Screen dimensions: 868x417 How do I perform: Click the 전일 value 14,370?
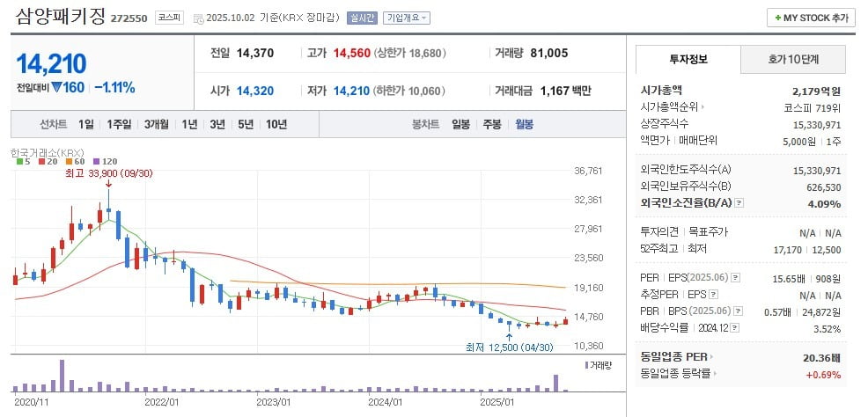(x=255, y=54)
